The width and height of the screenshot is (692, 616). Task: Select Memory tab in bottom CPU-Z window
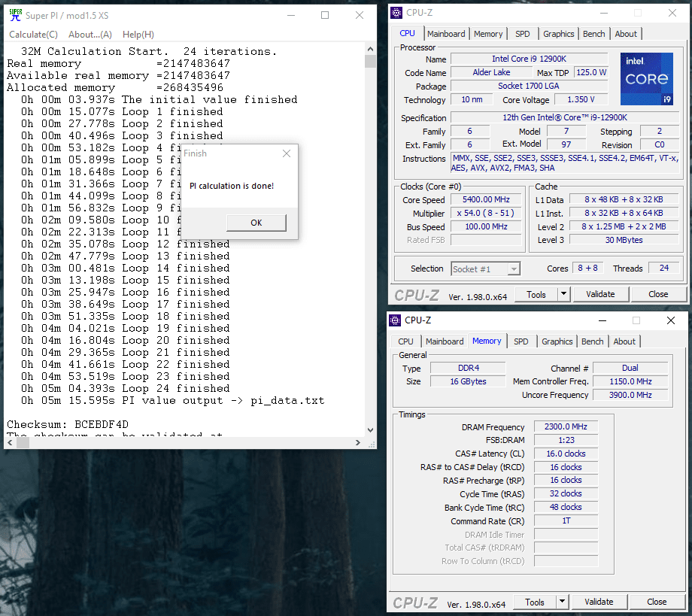point(487,341)
